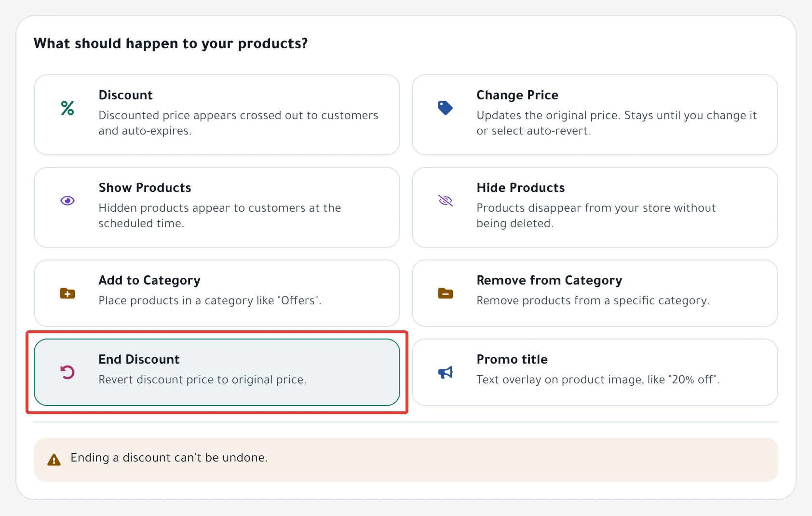Viewport: 812px width, 516px height.
Task: Pick the Hide Products action
Action: [x=595, y=207]
